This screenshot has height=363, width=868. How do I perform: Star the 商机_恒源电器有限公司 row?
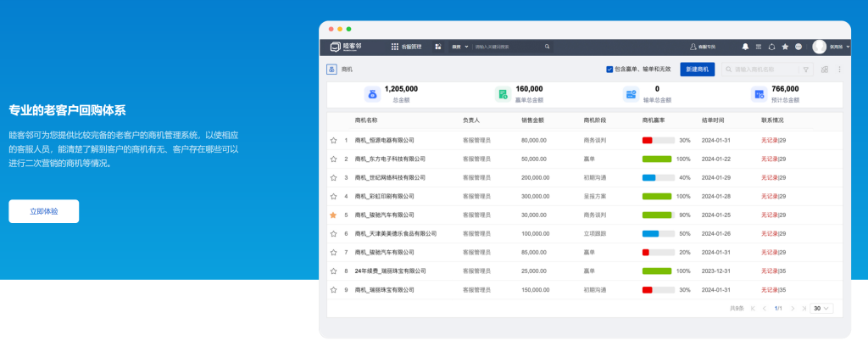pos(333,140)
